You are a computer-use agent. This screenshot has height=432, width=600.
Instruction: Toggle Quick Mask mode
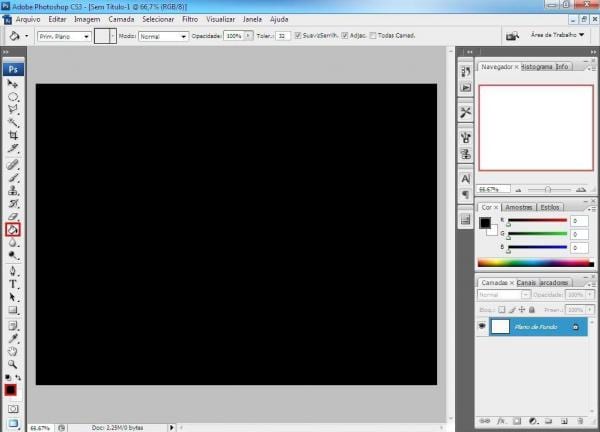click(13, 409)
